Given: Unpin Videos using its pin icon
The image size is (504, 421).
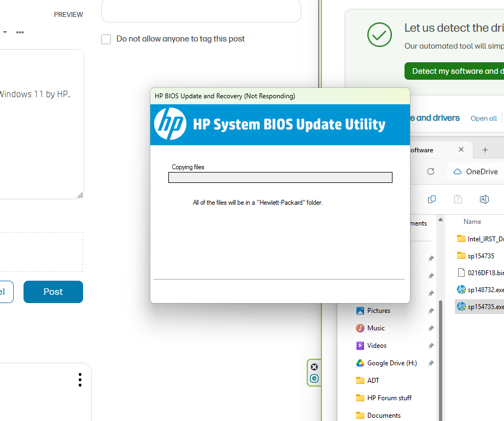Looking at the screenshot, I should [431, 346].
